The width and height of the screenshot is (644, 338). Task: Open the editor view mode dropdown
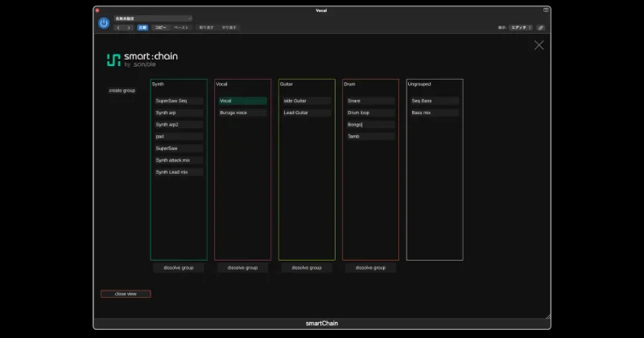pyautogui.click(x=521, y=27)
